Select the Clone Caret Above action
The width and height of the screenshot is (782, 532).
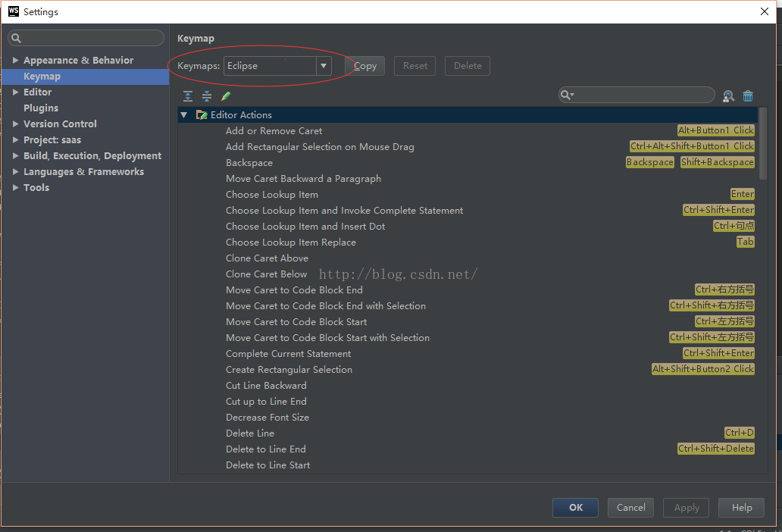(x=468, y=258)
